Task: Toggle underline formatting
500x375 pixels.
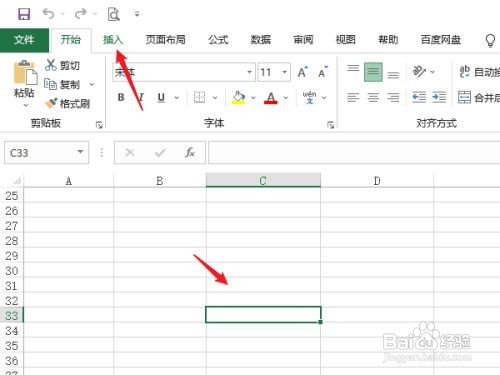Action: pyautogui.click(x=161, y=97)
